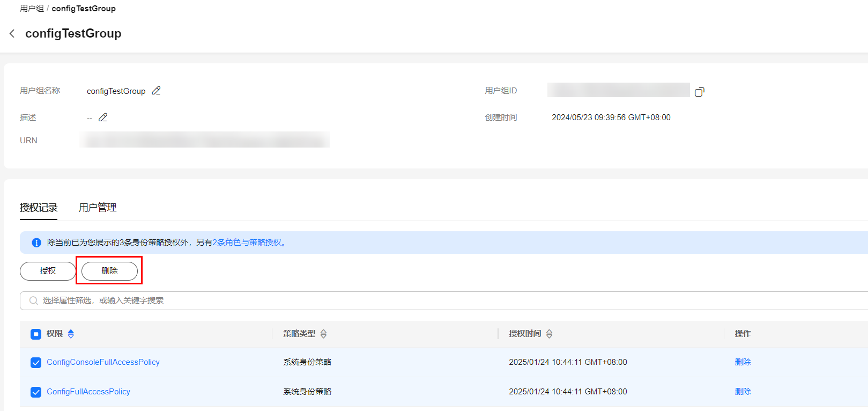Sort the table by 权限 column
Screen dimensions: 868x411
point(71,334)
